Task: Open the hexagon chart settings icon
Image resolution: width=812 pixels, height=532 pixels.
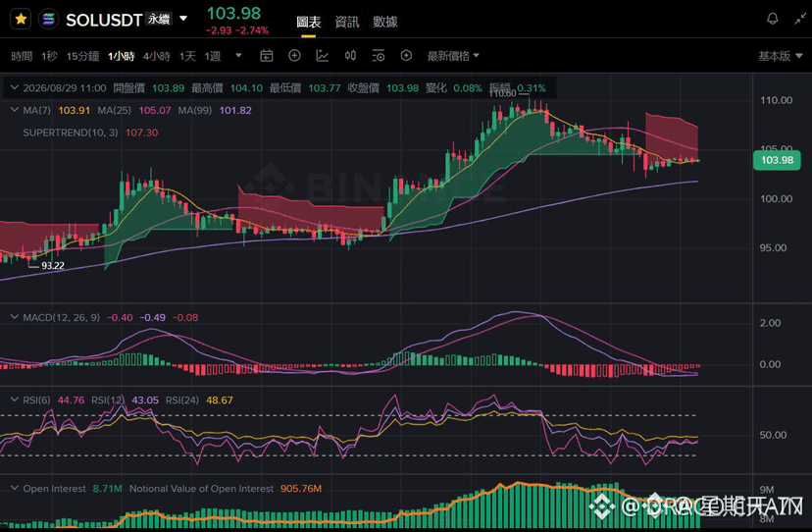Action: (407, 56)
